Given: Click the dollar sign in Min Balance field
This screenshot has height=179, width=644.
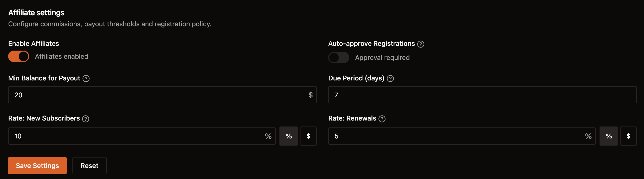Looking at the screenshot, I should (x=311, y=95).
